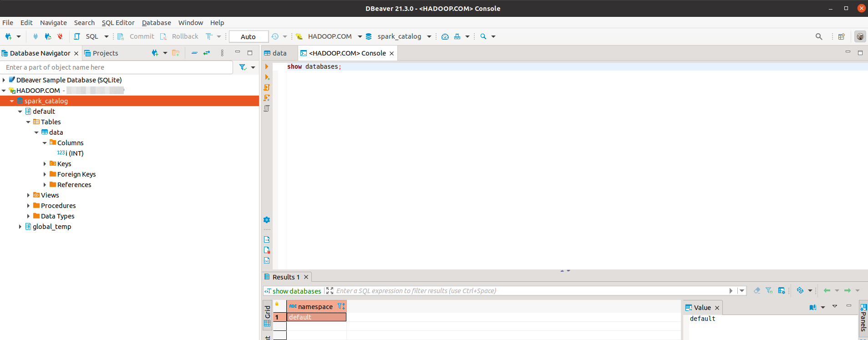Click the Rollback button
This screenshot has width=868, height=340.
(x=179, y=36)
